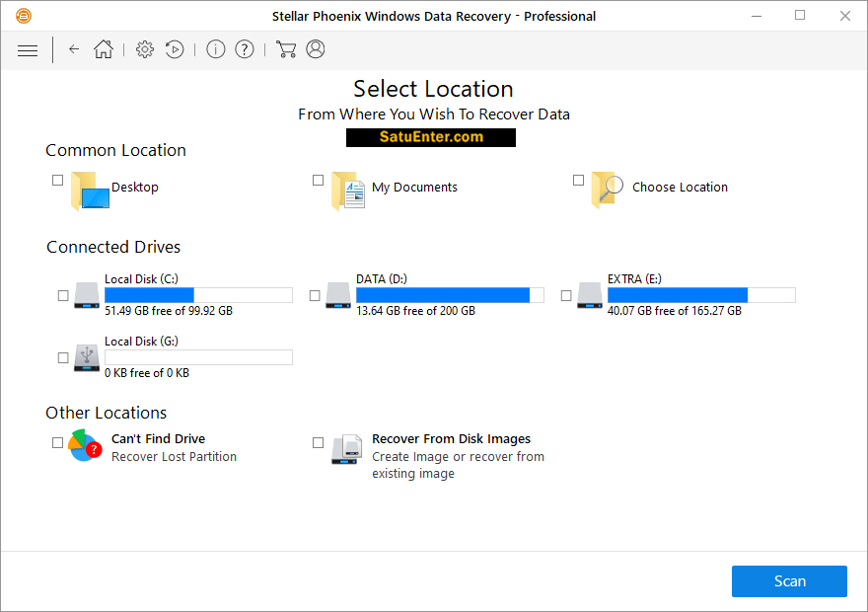Click the DATA (D:) name label

tap(382, 279)
